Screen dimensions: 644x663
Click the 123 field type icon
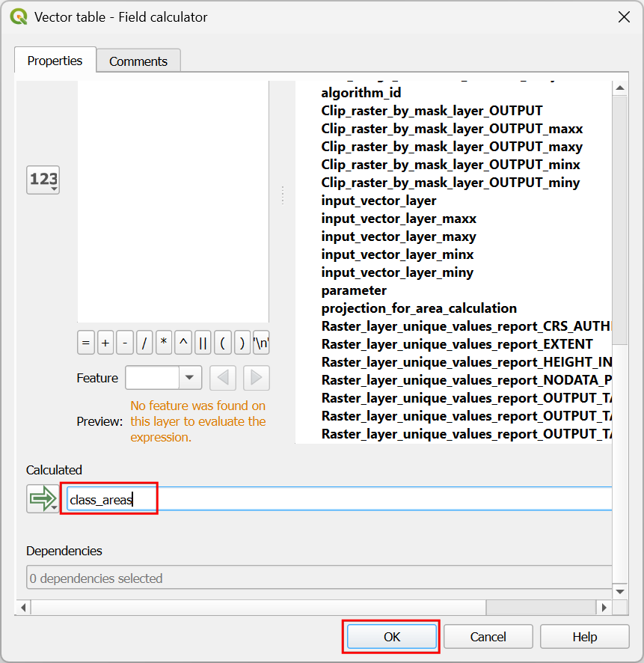(x=43, y=180)
